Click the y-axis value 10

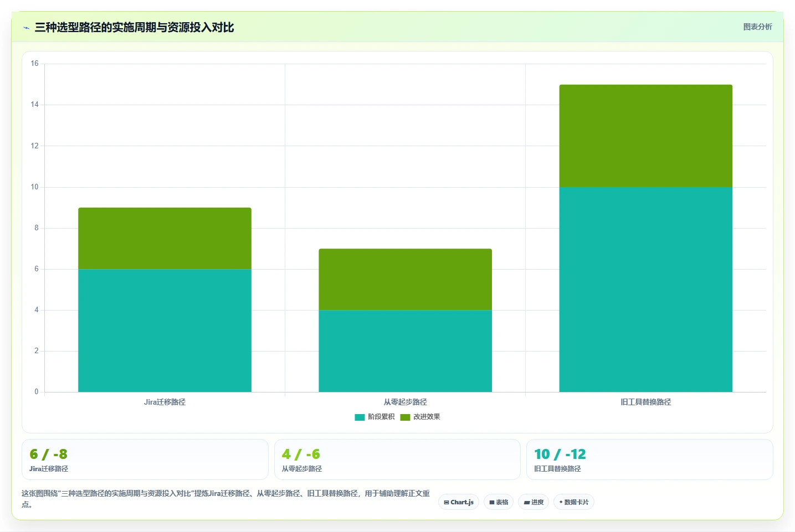[x=34, y=187]
